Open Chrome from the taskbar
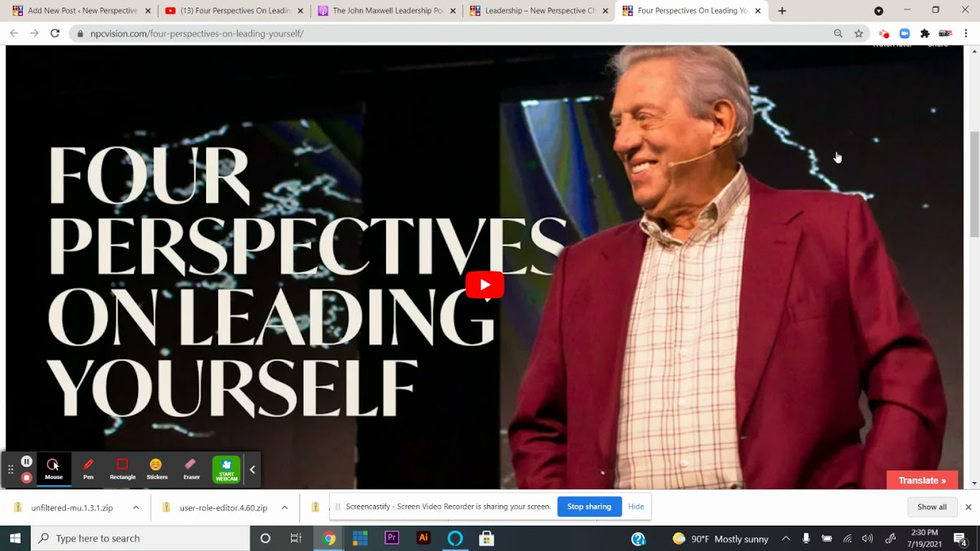This screenshot has height=551, width=980. point(328,538)
